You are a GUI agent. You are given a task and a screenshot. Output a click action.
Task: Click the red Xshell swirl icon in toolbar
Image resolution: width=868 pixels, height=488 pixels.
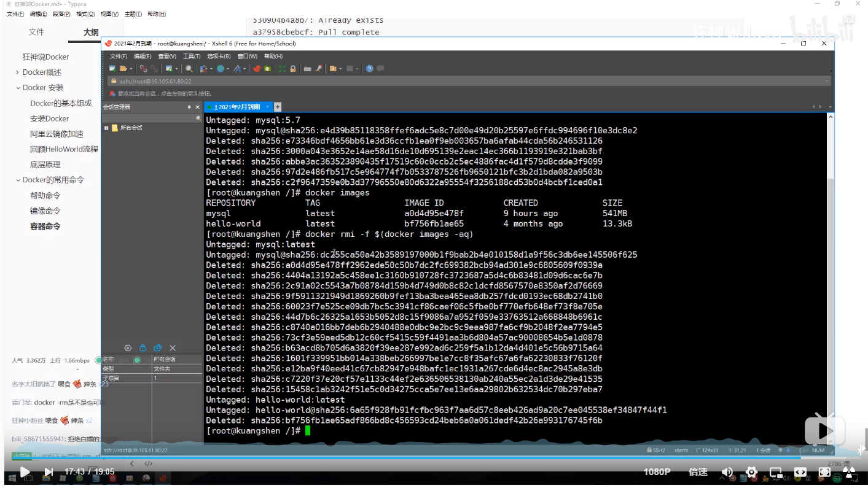pyautogui.click(x=257, y=69)
